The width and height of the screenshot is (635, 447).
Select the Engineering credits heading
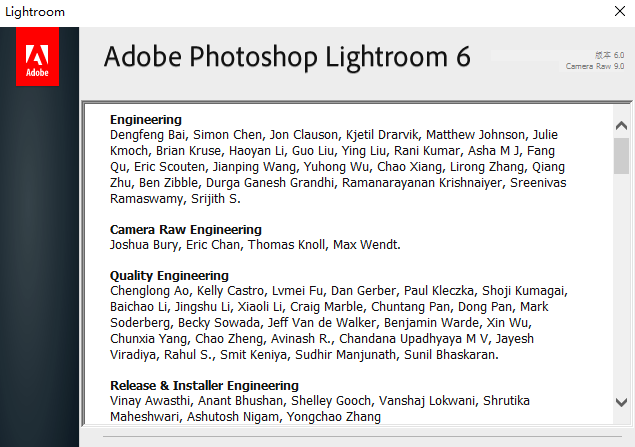point(146,119)
